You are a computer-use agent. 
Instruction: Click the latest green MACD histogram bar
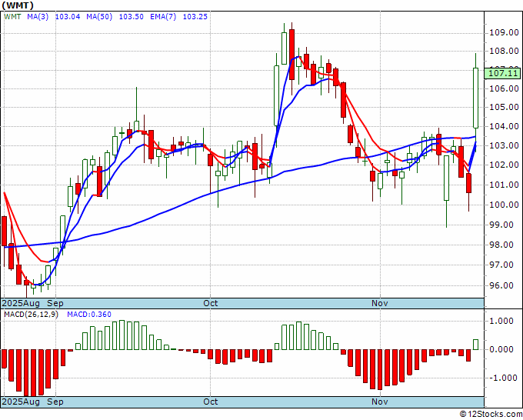coord(475,345)
